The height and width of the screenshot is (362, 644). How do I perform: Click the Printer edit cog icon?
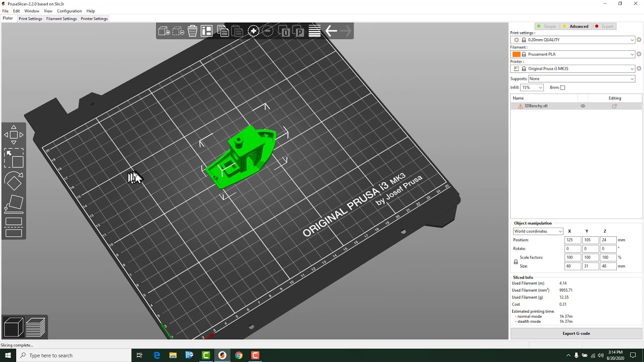point(639,68)
